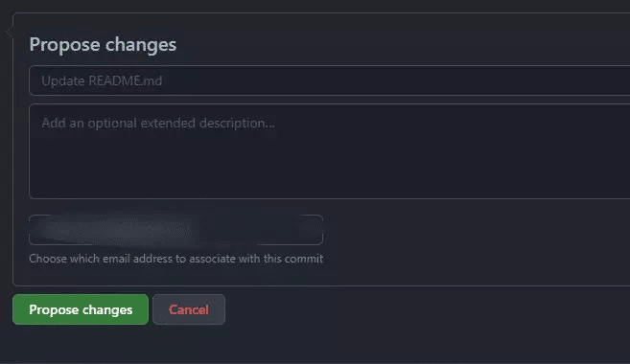Click the blurred email text in the selector
The image size is (630, 364).
click(117, 230)
